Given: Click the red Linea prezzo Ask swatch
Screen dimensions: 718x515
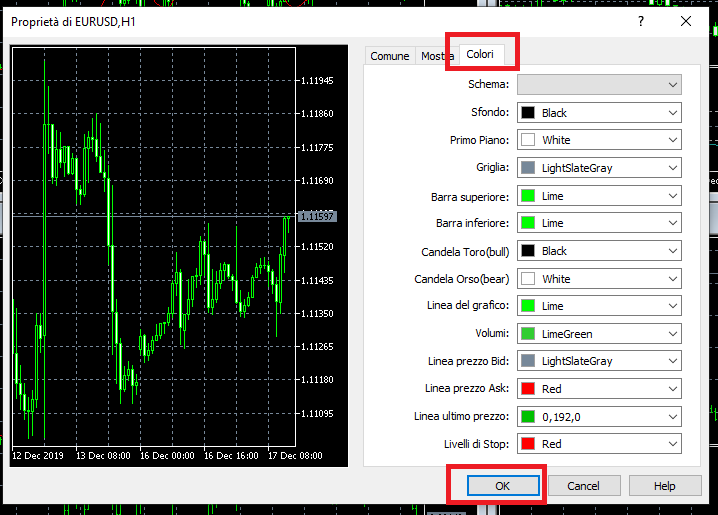Looking at the screenshot, I should pyautogui.click(x=528, y=389).
